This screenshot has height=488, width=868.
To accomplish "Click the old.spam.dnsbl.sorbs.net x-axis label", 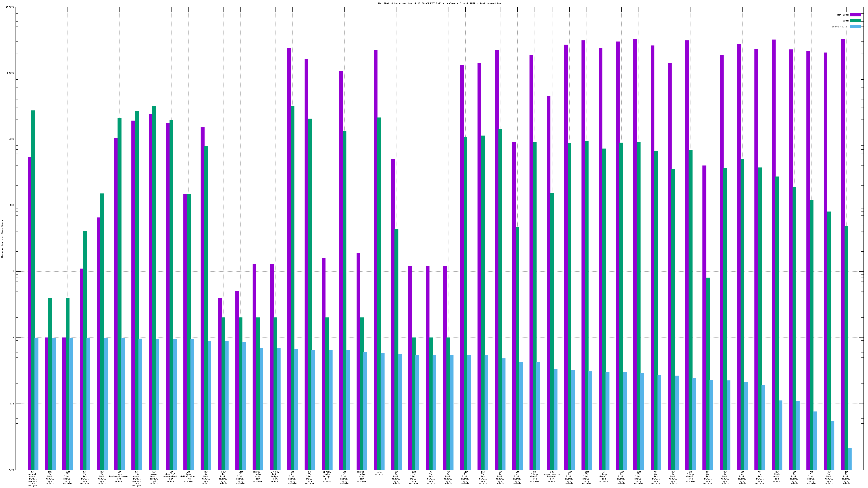I will pos(136,479).
